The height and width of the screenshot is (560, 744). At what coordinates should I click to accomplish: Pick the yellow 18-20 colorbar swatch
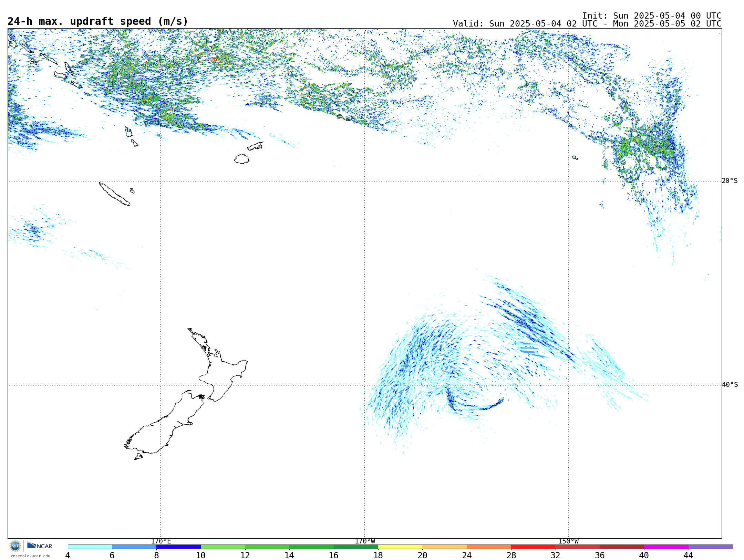[x=400, y=547]
